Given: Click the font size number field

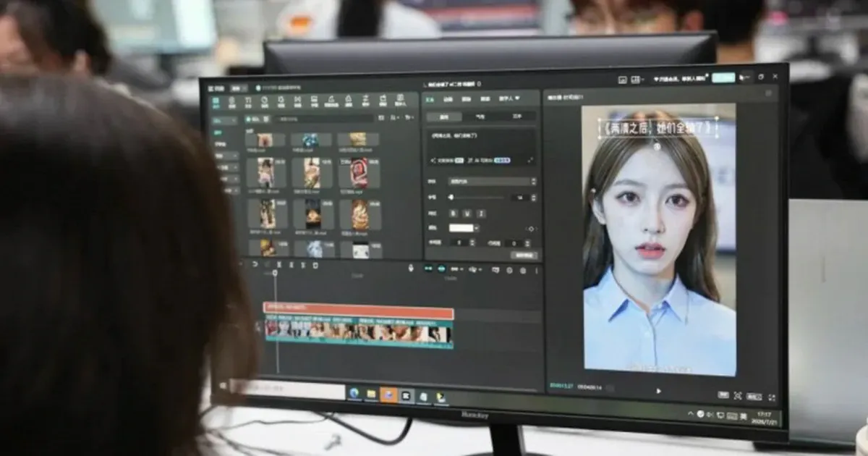Looking at the screenshot, I should [522, 198].
